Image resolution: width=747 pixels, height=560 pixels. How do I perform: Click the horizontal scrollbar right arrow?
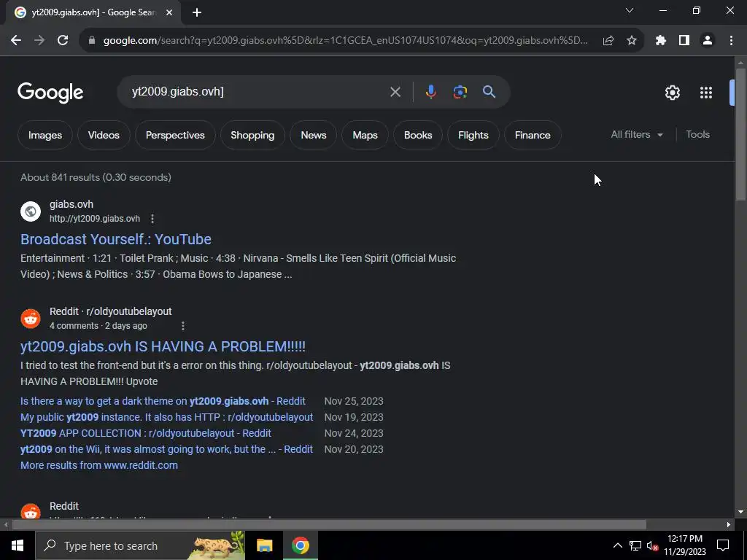coord(729,525)
